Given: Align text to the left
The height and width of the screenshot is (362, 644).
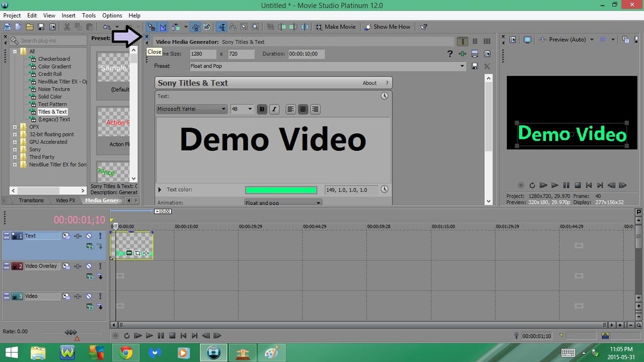Looking at the screenshot, I should coord(291,109).
